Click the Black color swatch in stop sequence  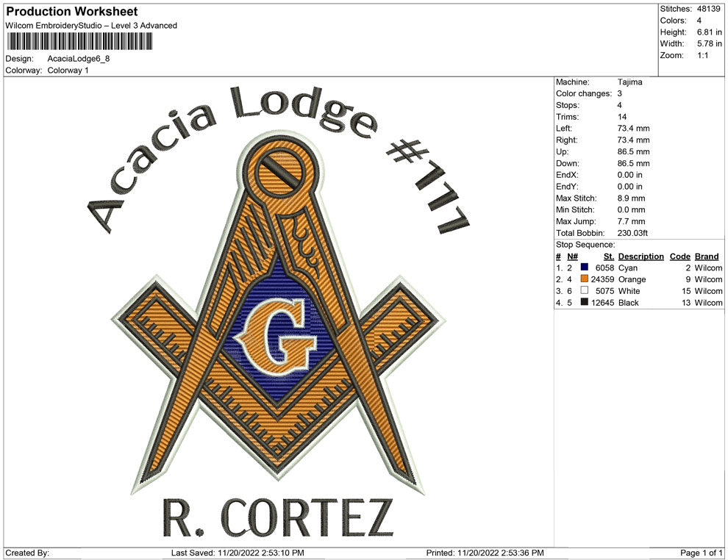[585, 302]
